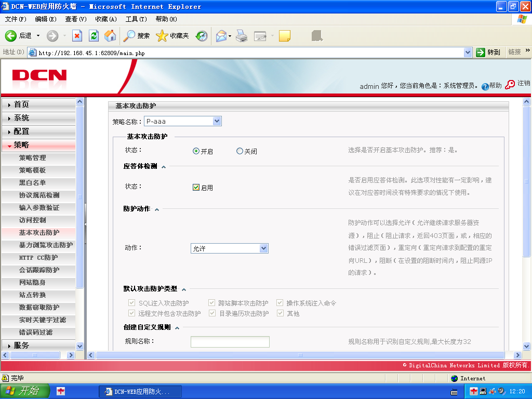Click the Refresh page icon
Screen dimensions: 532x399
tap(94, 36)
